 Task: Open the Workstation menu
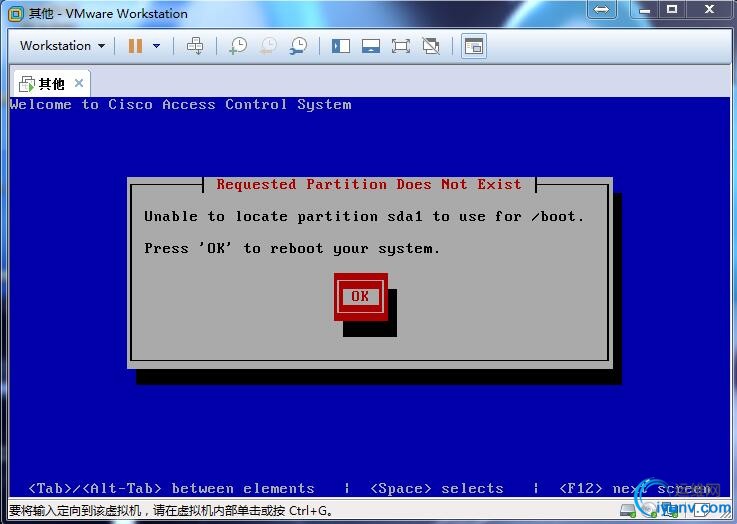(62, 46)
